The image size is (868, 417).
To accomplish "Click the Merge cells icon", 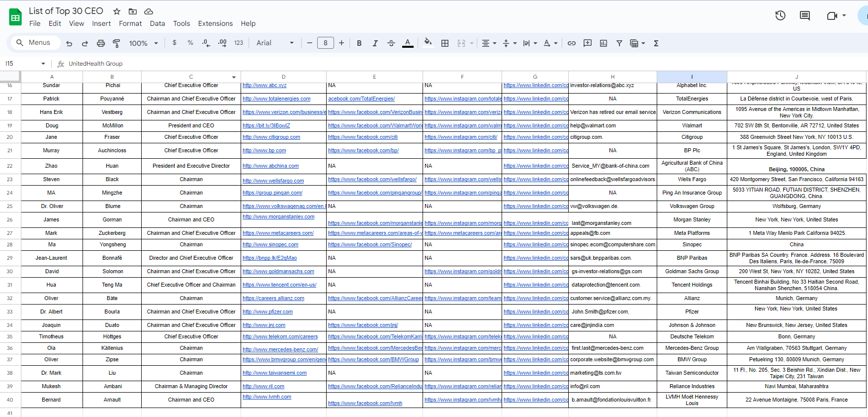I will (x=461, y=43).
